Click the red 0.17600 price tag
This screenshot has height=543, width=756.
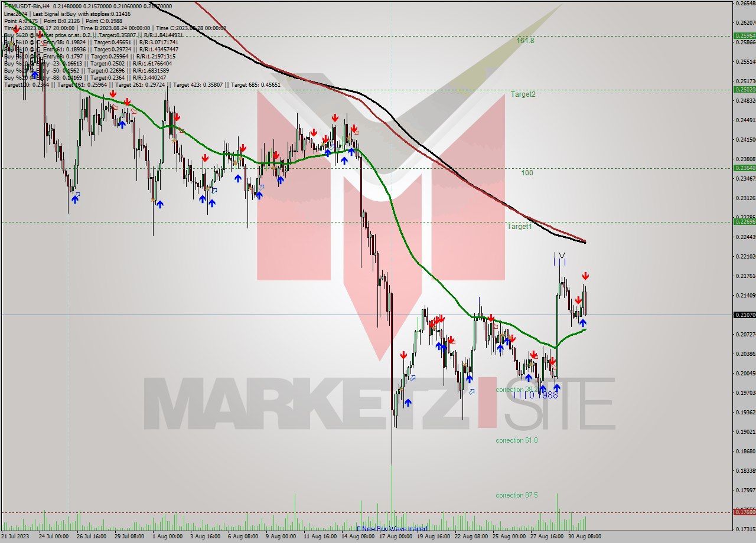(744, 512)
